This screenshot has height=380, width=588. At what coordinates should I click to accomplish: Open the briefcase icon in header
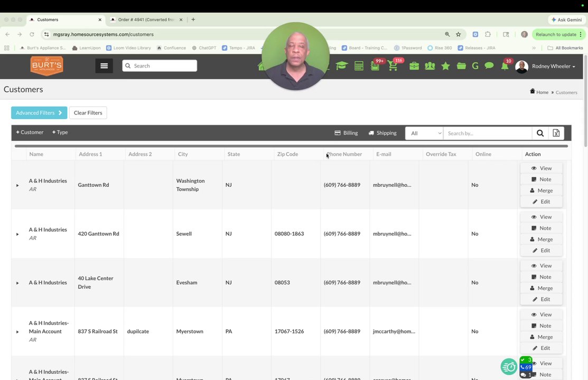pyautogui.click(x=414, y=66)
